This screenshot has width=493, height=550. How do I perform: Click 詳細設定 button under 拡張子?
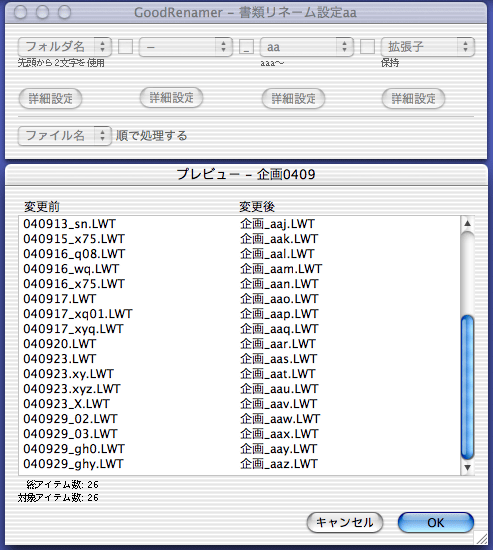pyautogui.click(x=413, y=99)
